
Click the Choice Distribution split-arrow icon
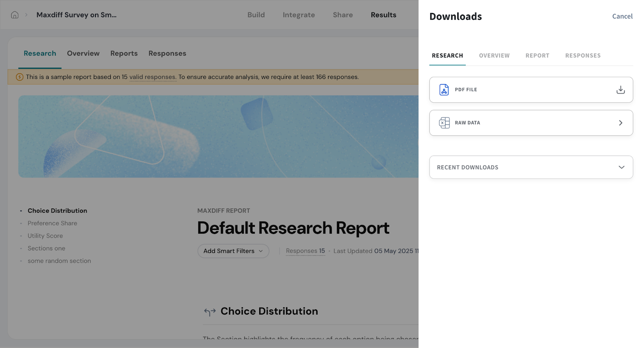(210, 312)
